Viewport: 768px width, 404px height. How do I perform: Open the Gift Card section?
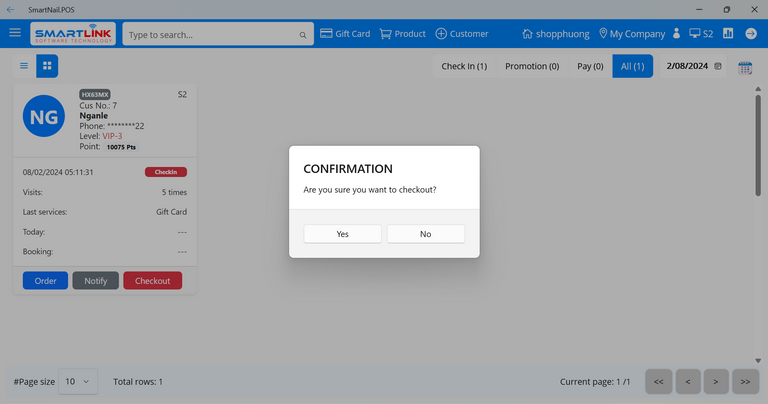(345, 33)
